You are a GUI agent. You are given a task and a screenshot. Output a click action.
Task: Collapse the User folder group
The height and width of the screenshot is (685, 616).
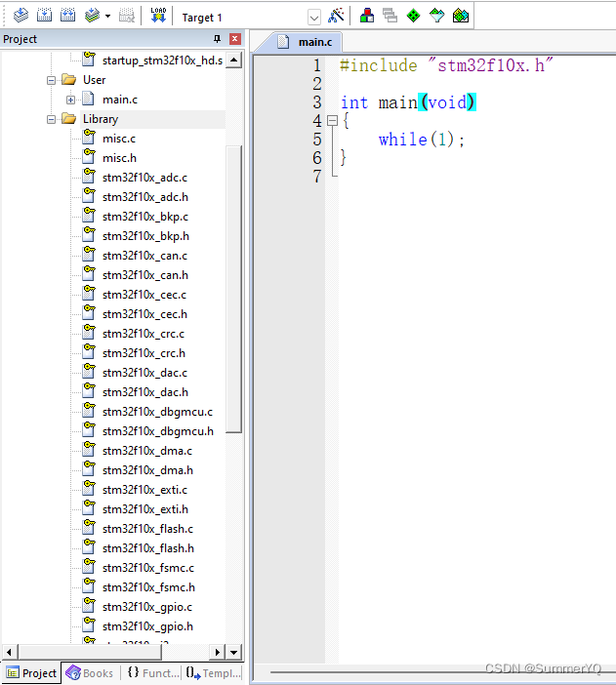(x=51, y=80)
